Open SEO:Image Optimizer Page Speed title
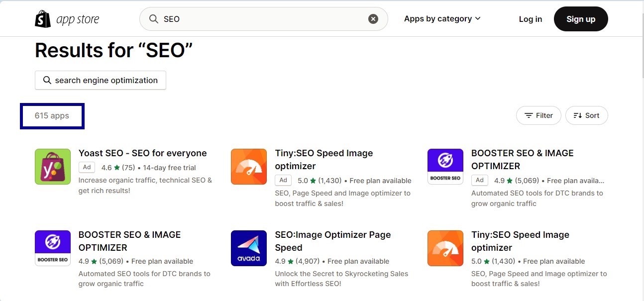Screen dimensions: 644x301 pos(332,241)
